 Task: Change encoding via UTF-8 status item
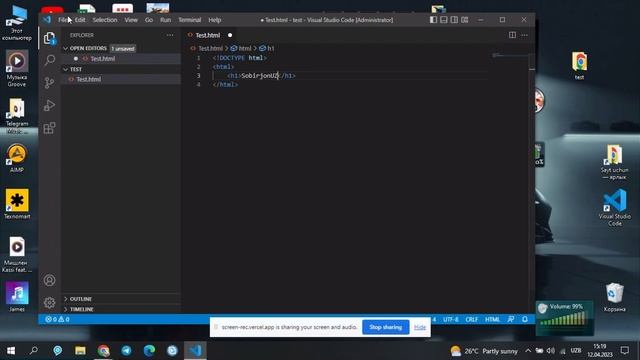point(451,319)
